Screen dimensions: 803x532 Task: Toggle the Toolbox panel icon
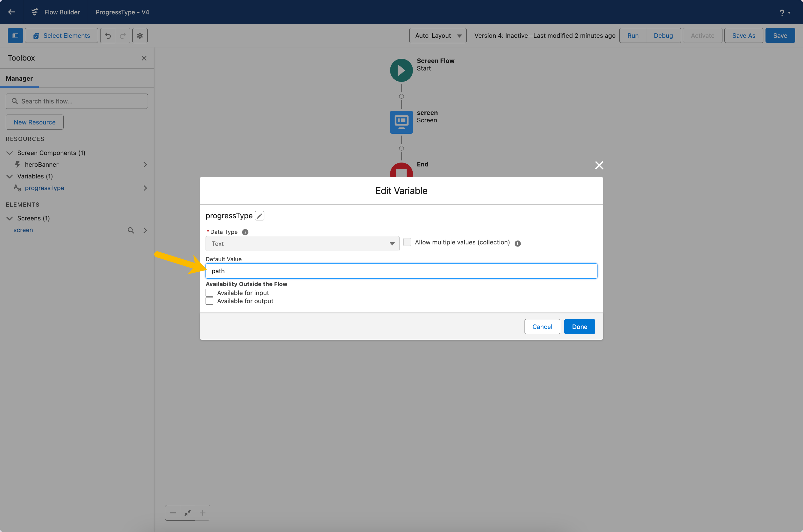[15, 36]
